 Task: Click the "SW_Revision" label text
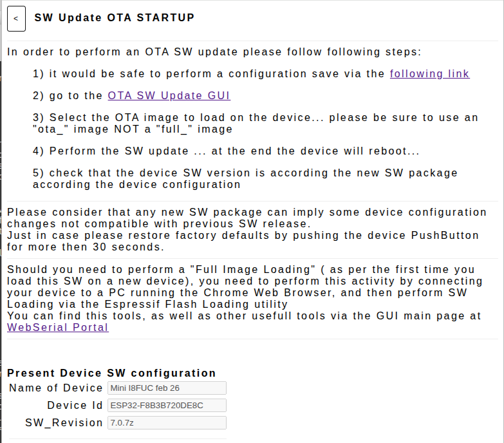point(64,422)
